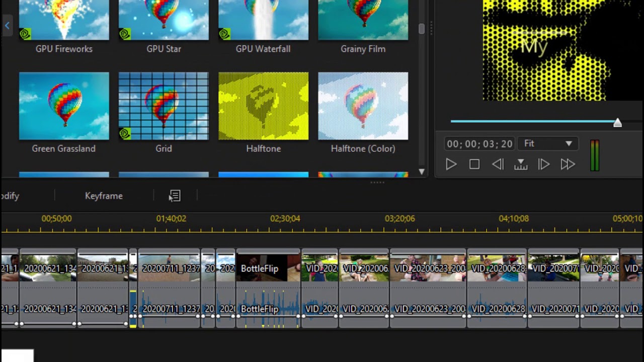The image size is (644, 362).
Task: Click the left panel collapse arrow
Action: (7, 25)
